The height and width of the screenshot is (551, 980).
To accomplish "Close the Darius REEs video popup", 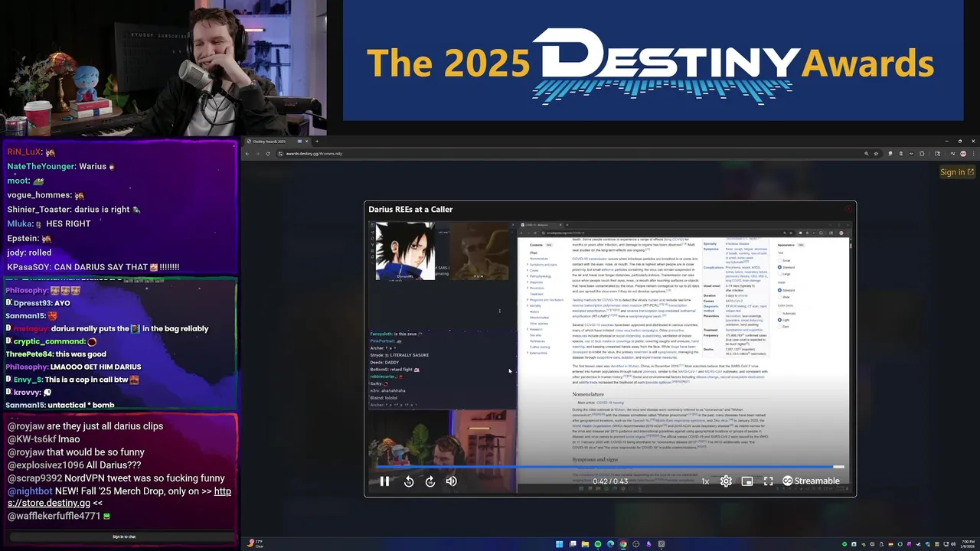I will (848, 209).
